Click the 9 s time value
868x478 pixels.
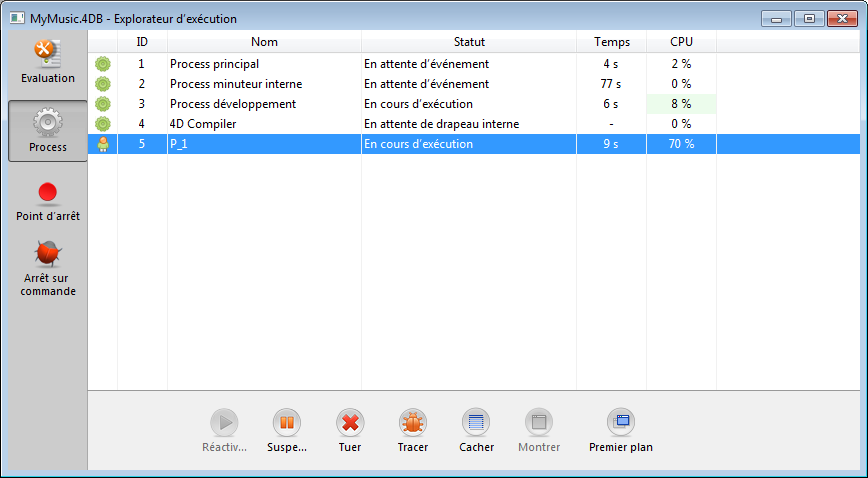tap(611, 144)
